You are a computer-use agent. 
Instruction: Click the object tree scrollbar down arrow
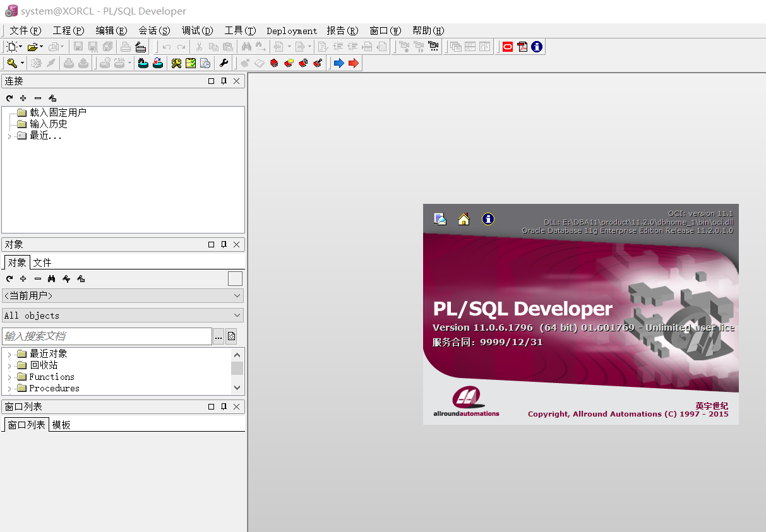tap(237, 388)
